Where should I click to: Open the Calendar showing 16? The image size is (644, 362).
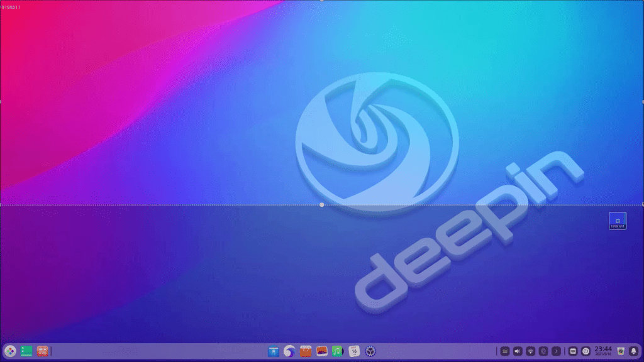point(354,351)
